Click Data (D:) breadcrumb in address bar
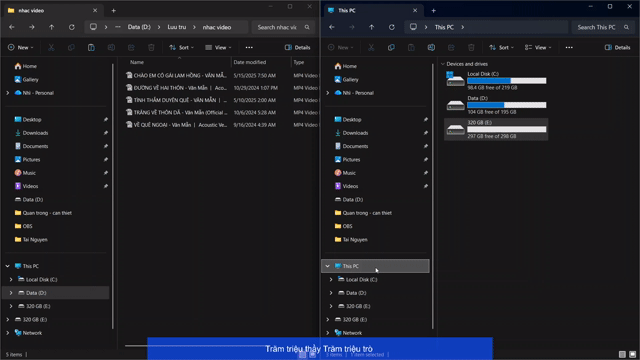 pos(139,27)
